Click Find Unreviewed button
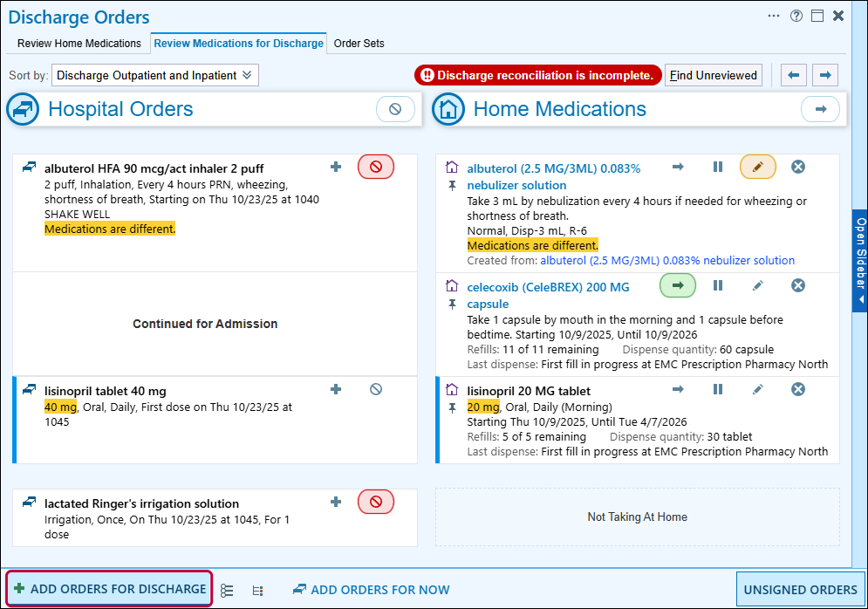868x609 pixels. pyautogui.click(x=713, y=75)
